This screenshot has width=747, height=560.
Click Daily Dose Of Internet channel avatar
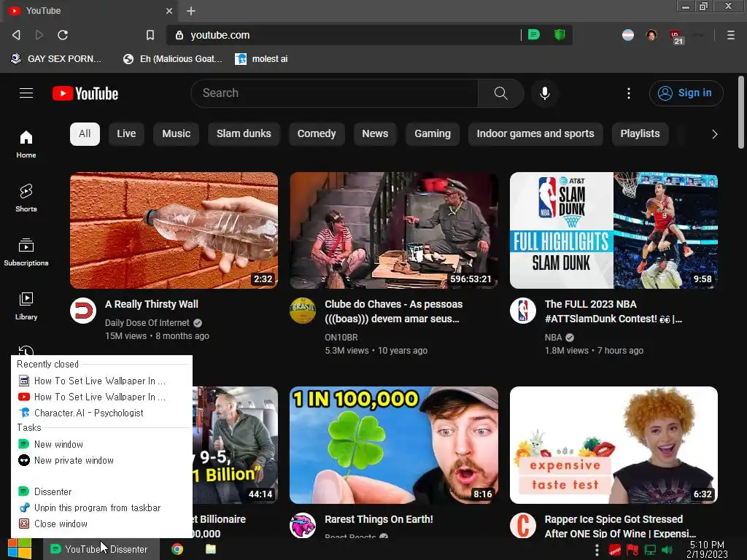click(x=83, y=311)
